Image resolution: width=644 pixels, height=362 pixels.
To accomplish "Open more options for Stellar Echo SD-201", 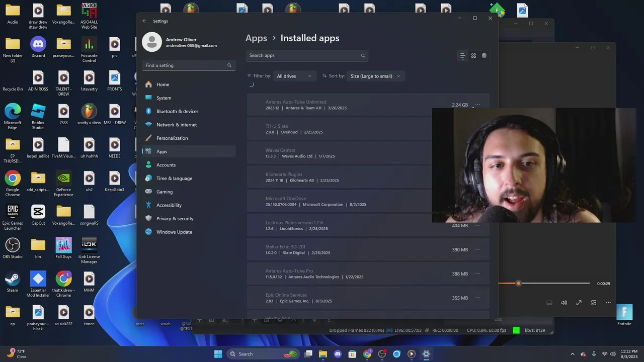I will point(477,250).
